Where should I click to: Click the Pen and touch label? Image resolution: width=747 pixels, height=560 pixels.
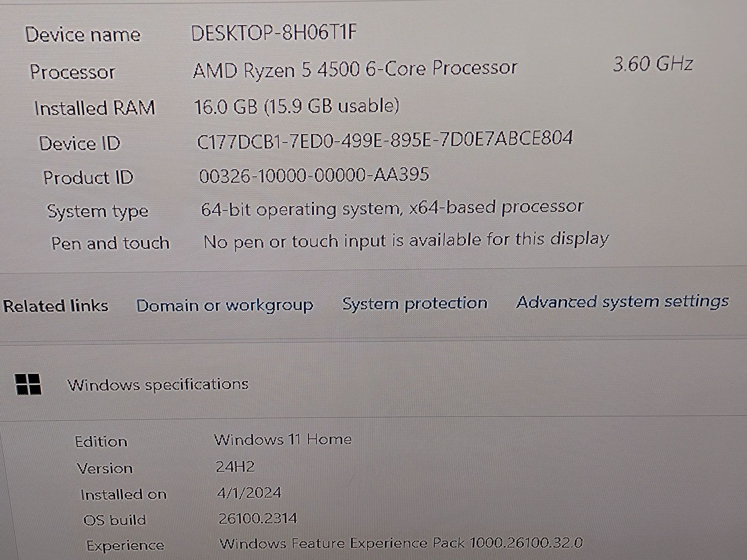[111, 243]
